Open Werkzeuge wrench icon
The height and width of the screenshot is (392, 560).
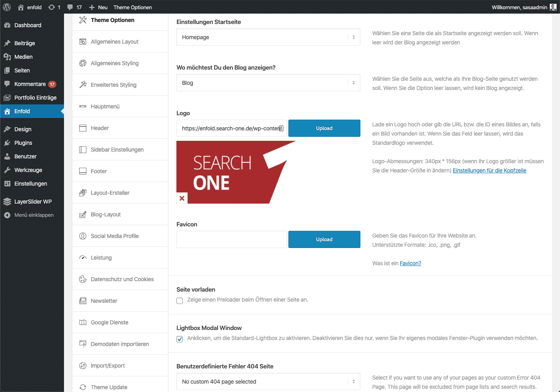(7, 170)
